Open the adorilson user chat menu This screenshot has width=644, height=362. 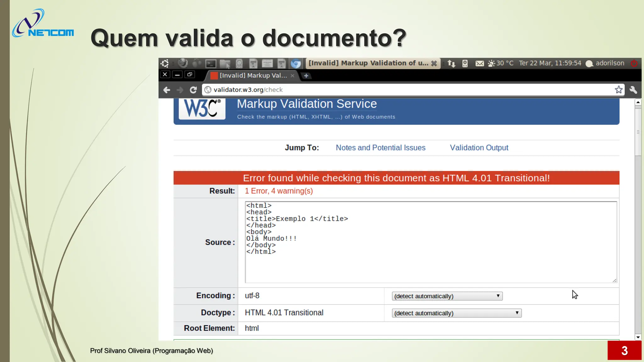click(605, 63)
